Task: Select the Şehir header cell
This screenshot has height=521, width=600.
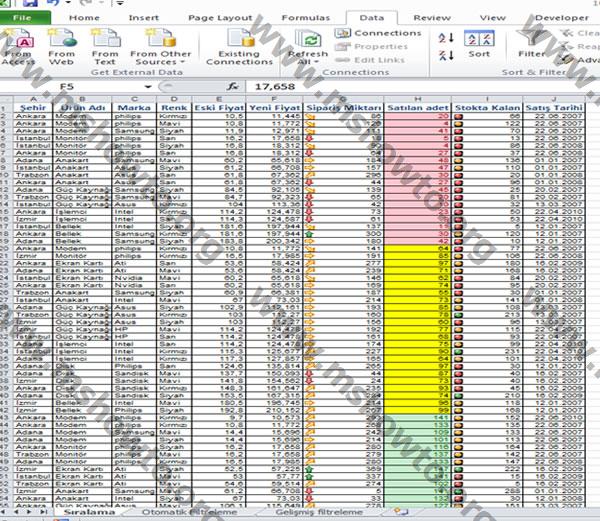Action: click(x=33, y=108)
